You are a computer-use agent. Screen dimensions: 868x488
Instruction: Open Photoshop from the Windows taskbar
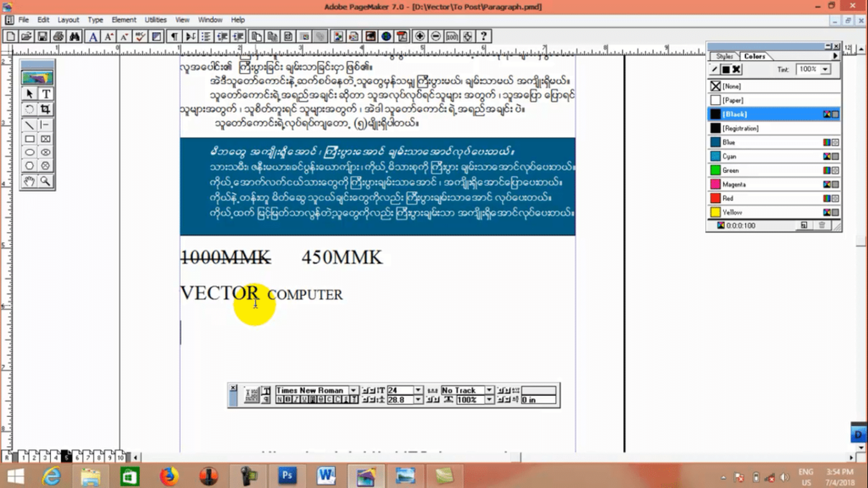(x=287, y=476)
